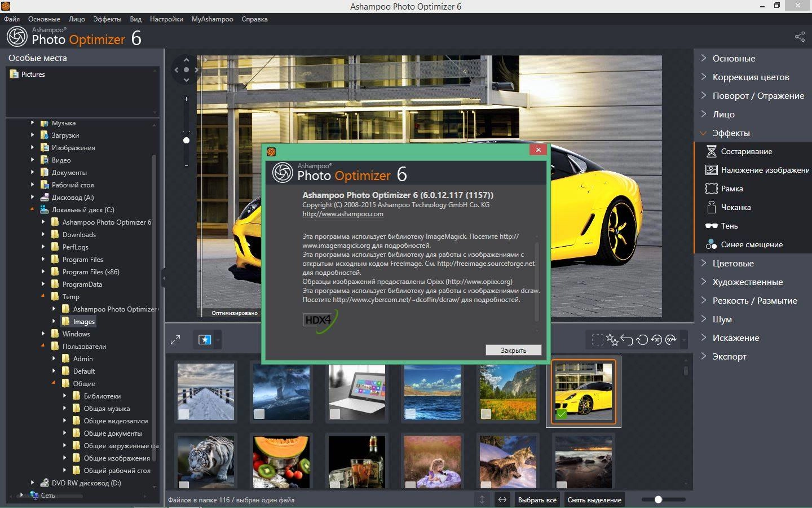Viewport: 812px width, 508px height.
Task: Open the Справка menu
Action: [x=255, y=19]
